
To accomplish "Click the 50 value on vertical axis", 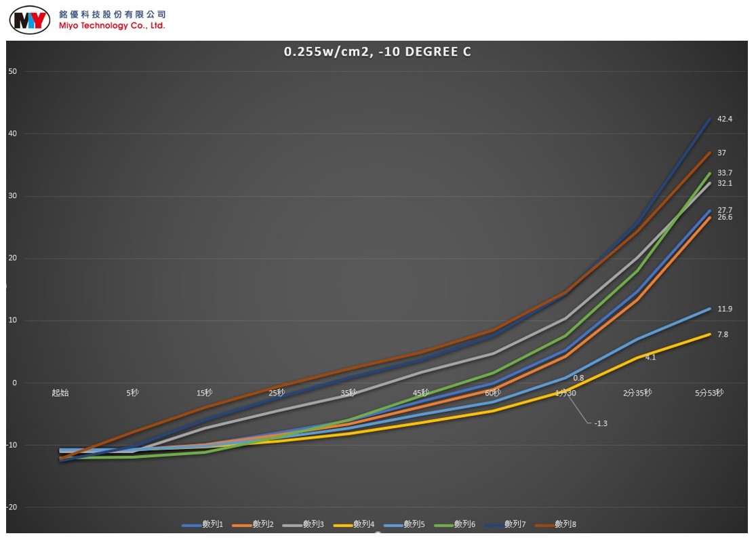I will coord(13,71).
